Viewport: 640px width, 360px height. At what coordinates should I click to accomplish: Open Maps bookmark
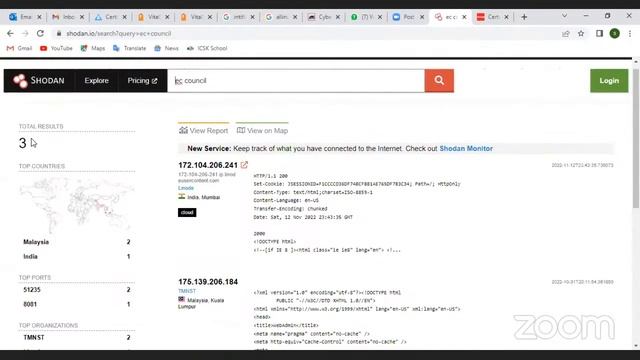point(93,48)
